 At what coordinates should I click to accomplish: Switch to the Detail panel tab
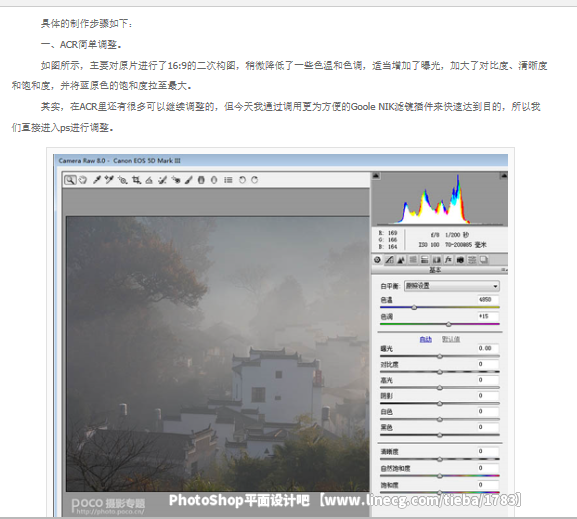(x=401, y=260)
